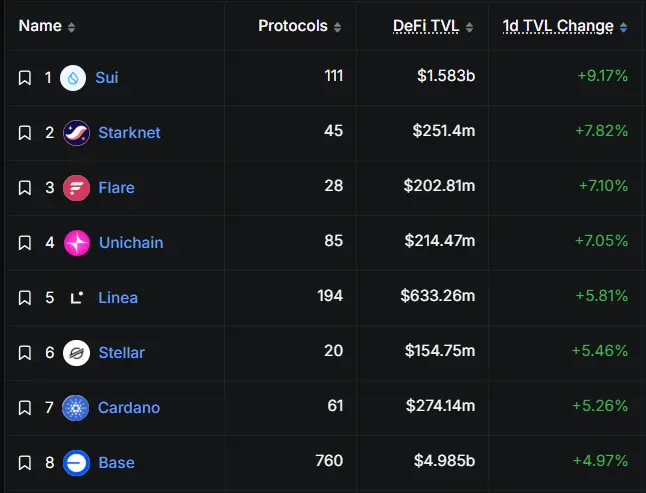This screenshot has width=646, height=493.
Task: Toggle bookmark on Stellar row
Action: 25,353
